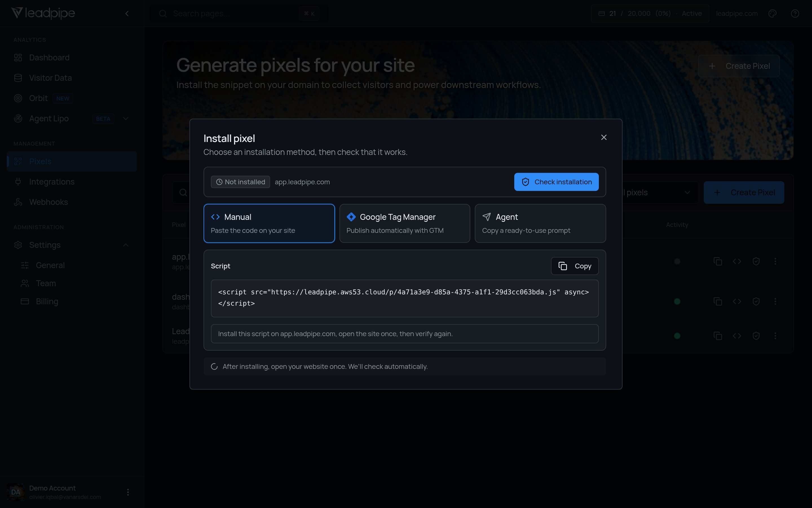
Task: Click the DA account avatar
Action: [16, 492]
